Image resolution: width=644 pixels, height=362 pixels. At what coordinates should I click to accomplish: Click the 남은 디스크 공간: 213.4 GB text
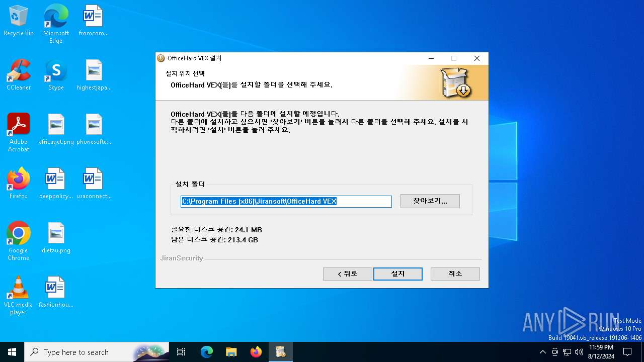(x=214, y=240)
